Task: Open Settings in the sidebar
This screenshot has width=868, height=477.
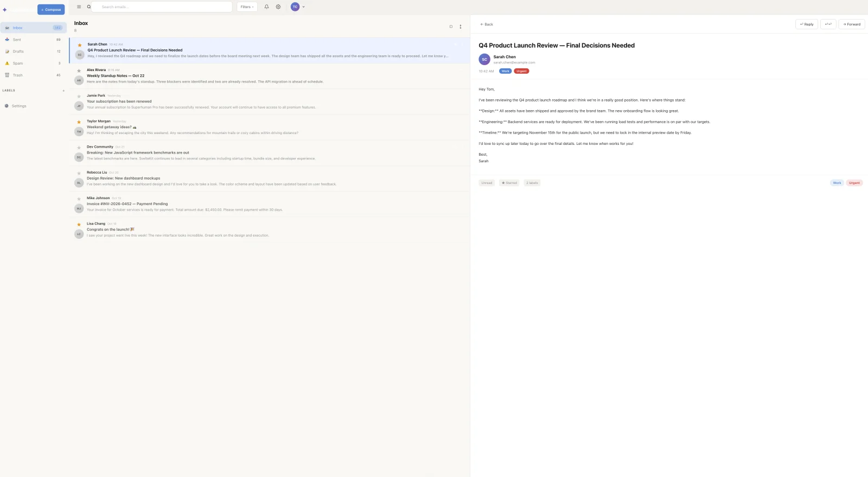Action: coord(33,106)
